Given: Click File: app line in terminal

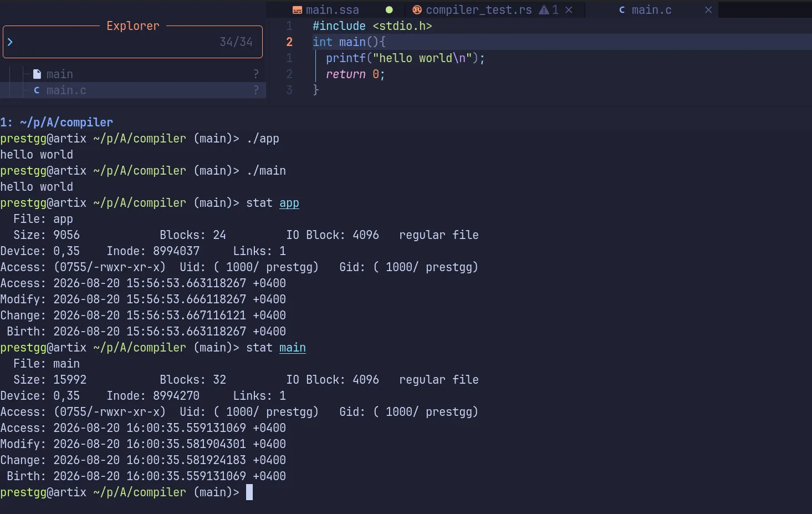Looking at the screenshot, I should pos(43,219).
